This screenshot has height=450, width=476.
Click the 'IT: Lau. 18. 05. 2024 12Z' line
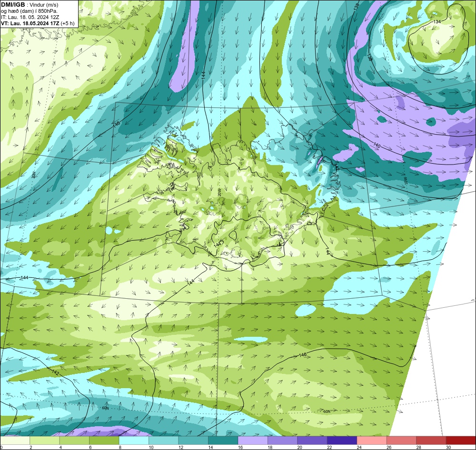[x=30, y=17]
